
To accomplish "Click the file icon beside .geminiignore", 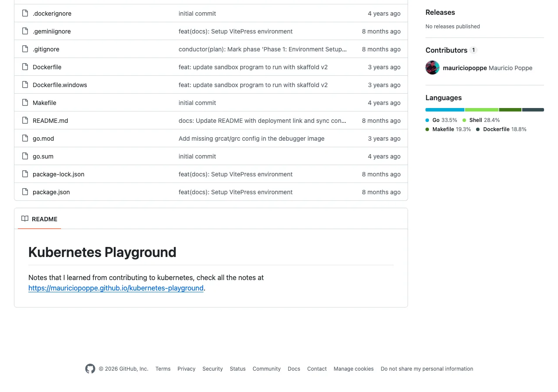I will point(25,31).
